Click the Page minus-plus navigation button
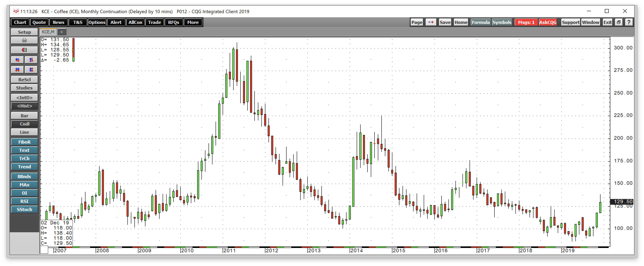 431,22
